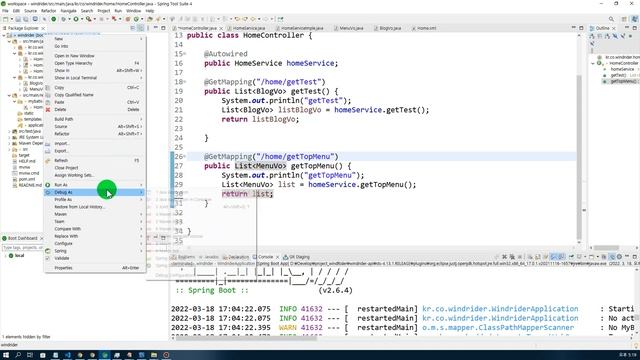Close the Package Explorer view
640x360 pixels.
(43, 28)
